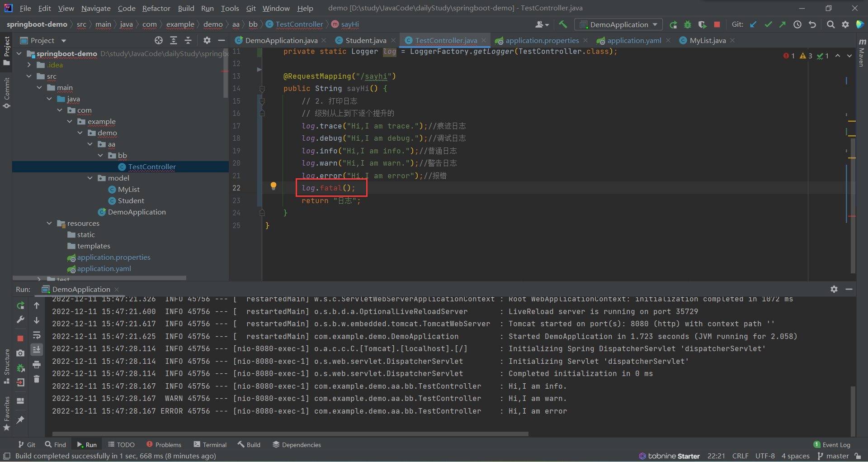Screen dimensions: 868x462
Task: Switch to DemoApplication.java tab
Action: tap(281, 40)
